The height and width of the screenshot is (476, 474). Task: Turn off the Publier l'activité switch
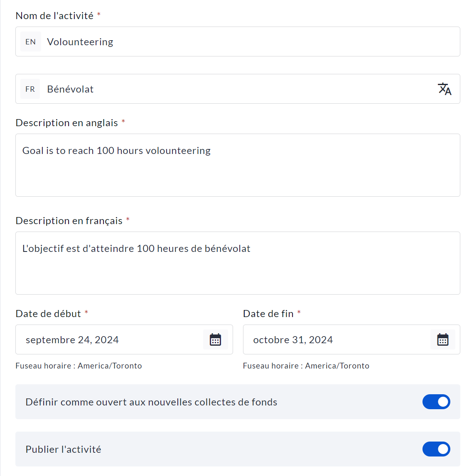(x=436, y=449)
